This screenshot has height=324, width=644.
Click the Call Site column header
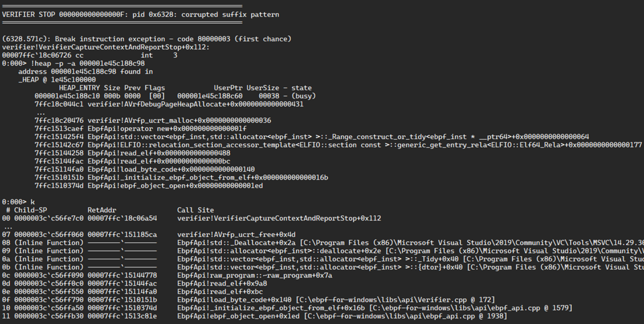tap(195, 210)
